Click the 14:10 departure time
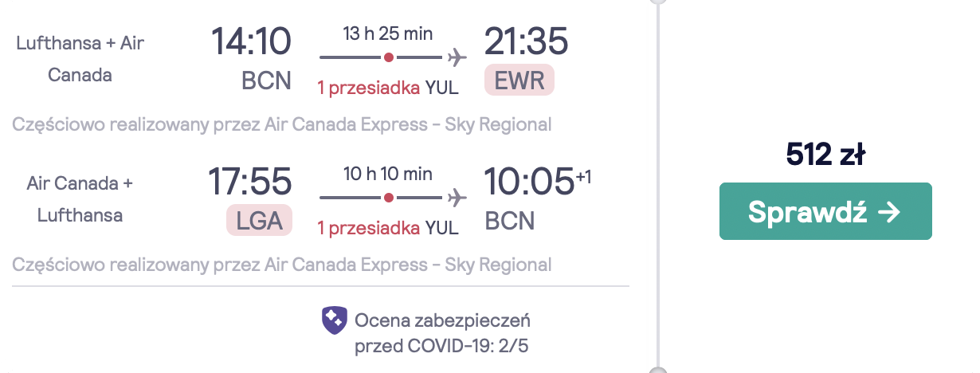The width and height of the screenshot is (980, 373). click(x=252, y=41)
